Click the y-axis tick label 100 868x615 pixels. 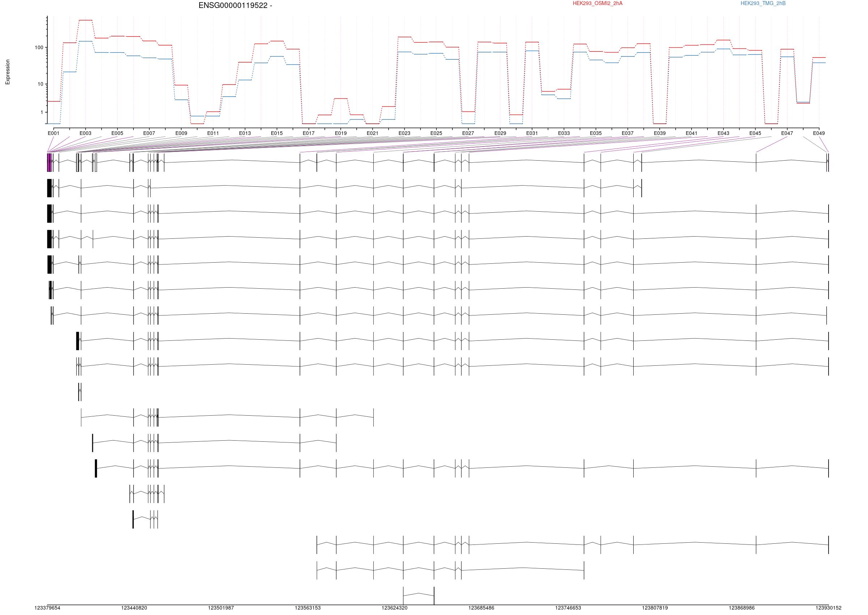tap(39, 48)
